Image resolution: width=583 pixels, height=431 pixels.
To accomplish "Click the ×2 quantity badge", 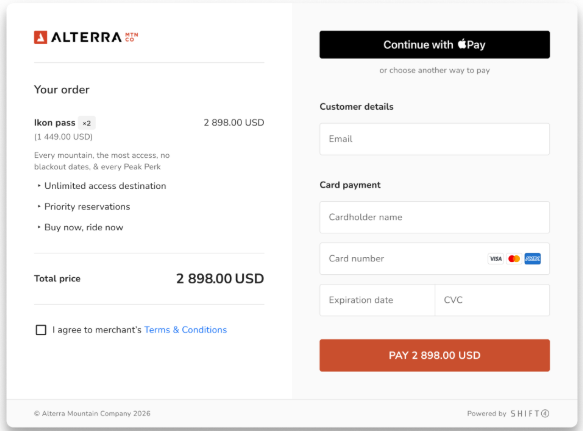I will coord(87,123).
